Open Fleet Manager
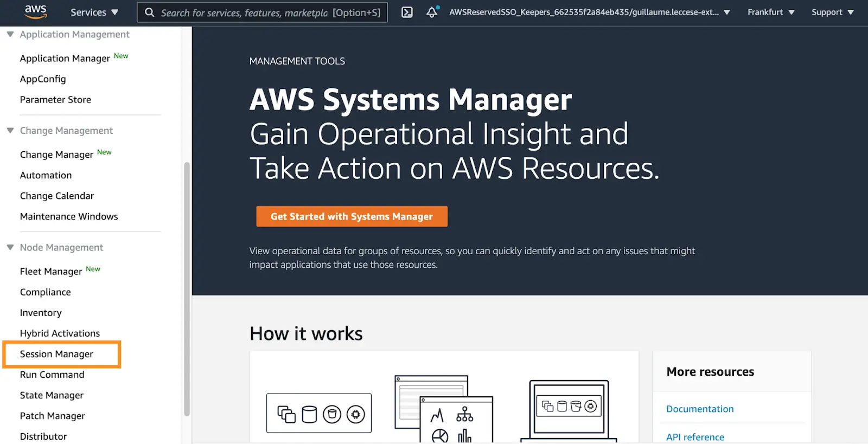The height and width of the screenshot is (444, 868). [x=51, y=271]
